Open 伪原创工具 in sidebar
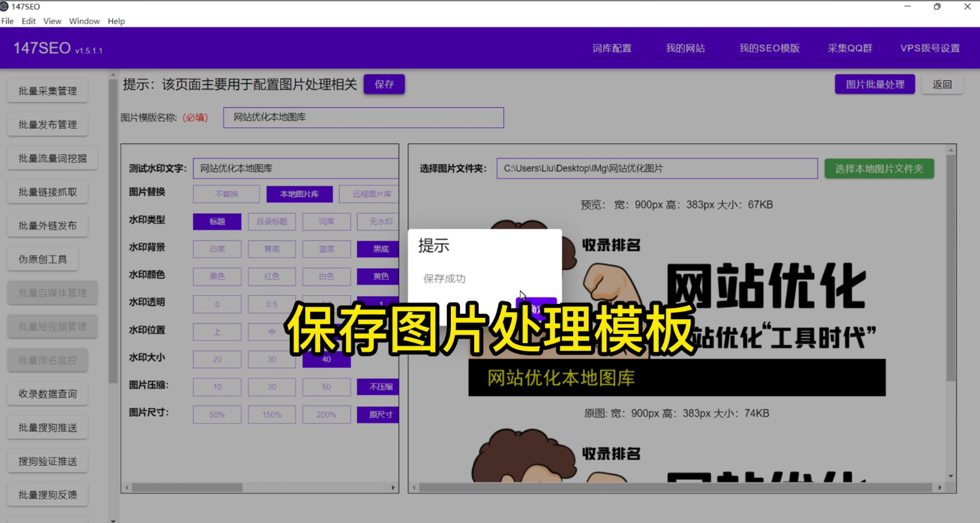 [x=43, y=259]
